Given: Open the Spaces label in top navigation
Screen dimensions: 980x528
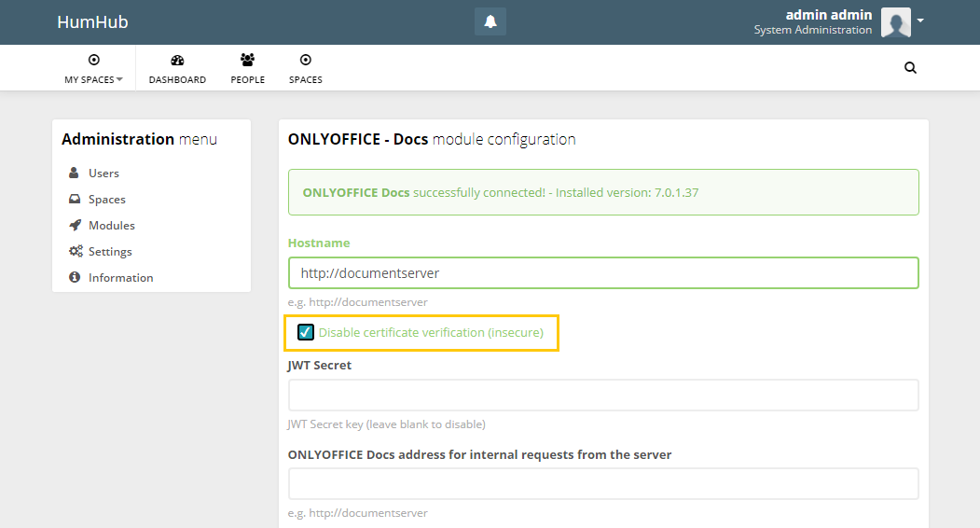Looking at the screenshot, I should (x=306, y=79).
